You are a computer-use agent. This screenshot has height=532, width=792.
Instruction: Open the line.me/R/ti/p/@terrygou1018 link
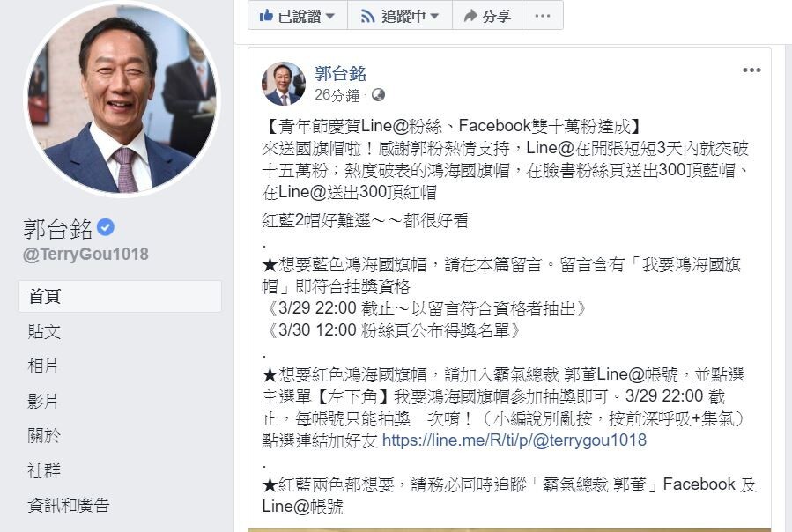pyautogui.click(x=514, y=440)
